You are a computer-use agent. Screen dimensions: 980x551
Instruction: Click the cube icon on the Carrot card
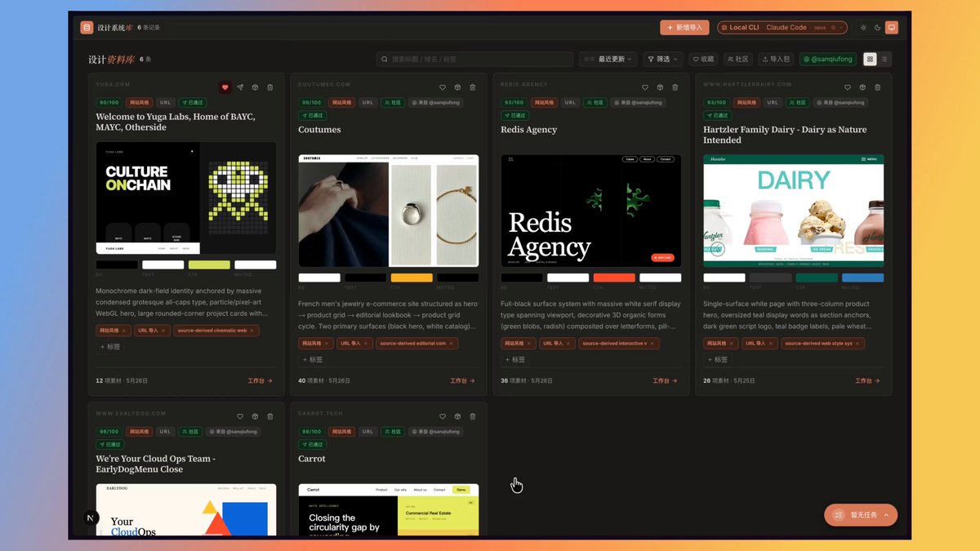(x=457, y=416)
